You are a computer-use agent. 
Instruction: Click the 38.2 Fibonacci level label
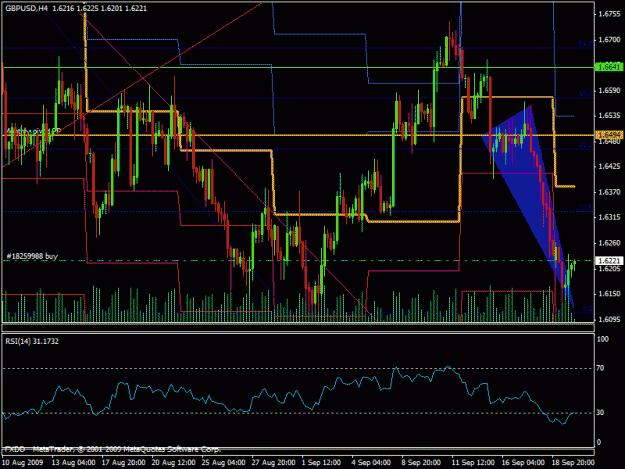[586, 145]
